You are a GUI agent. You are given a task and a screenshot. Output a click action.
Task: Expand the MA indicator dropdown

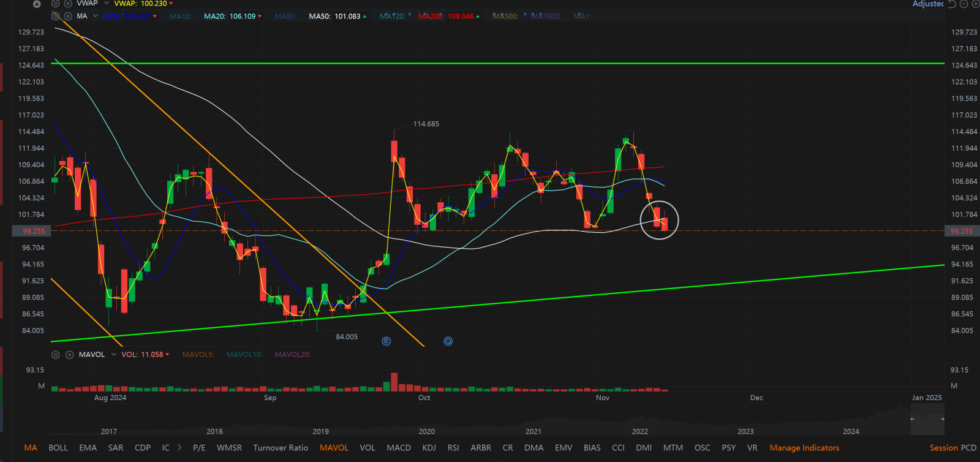[95, 16]
